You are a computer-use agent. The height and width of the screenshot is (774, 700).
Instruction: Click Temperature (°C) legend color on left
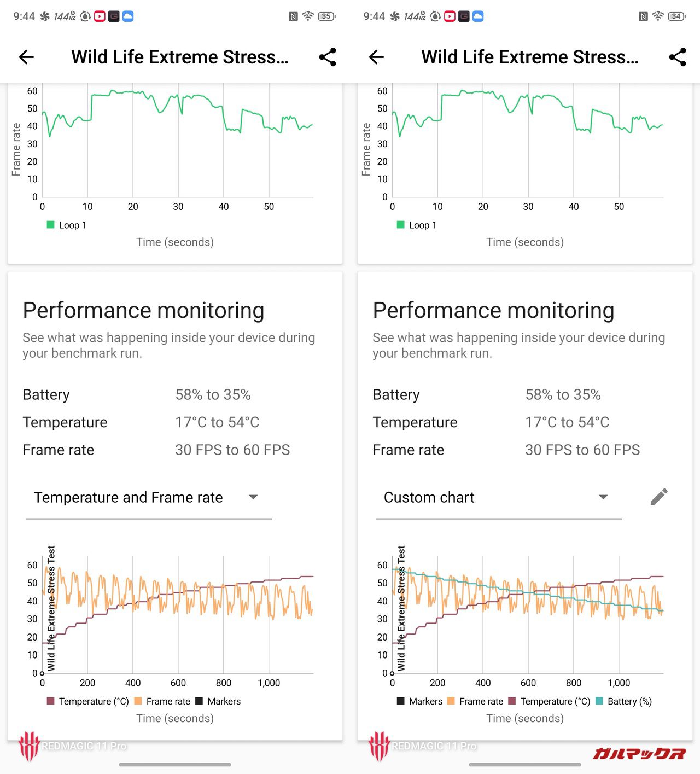tap(51, 701)
